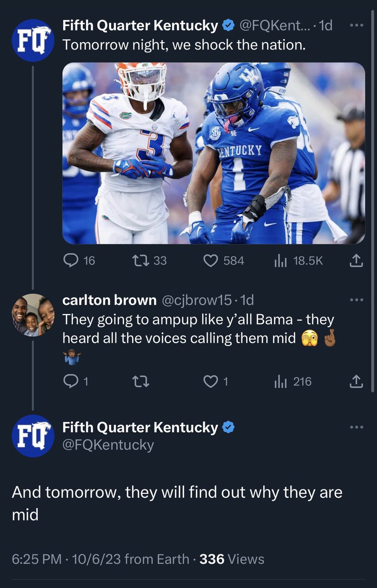Open more options on first tweet
377x588 pixels.
pyautogui.click(x=357, y=25)
